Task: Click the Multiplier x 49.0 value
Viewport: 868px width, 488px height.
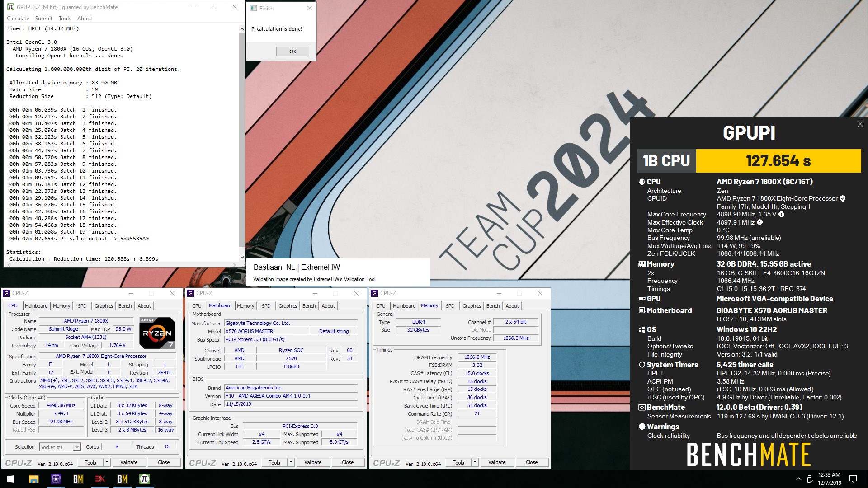Action: pyautogui.click(x=61, y=413)
